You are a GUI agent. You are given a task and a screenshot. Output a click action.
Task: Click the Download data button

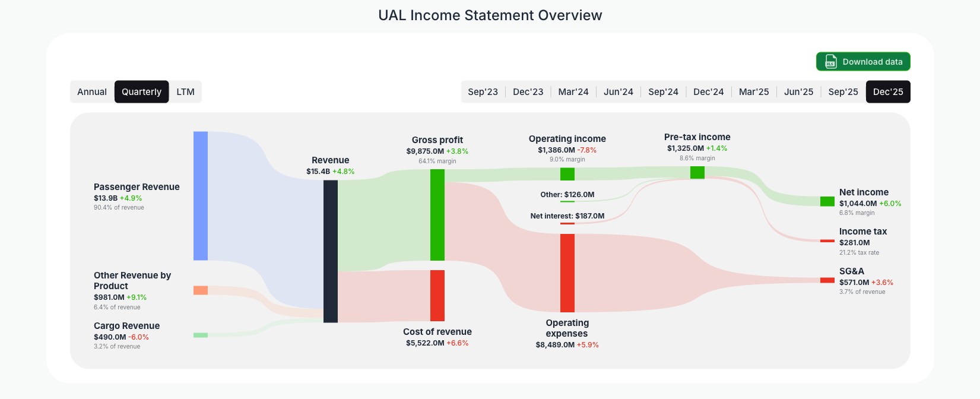[862, 61]
